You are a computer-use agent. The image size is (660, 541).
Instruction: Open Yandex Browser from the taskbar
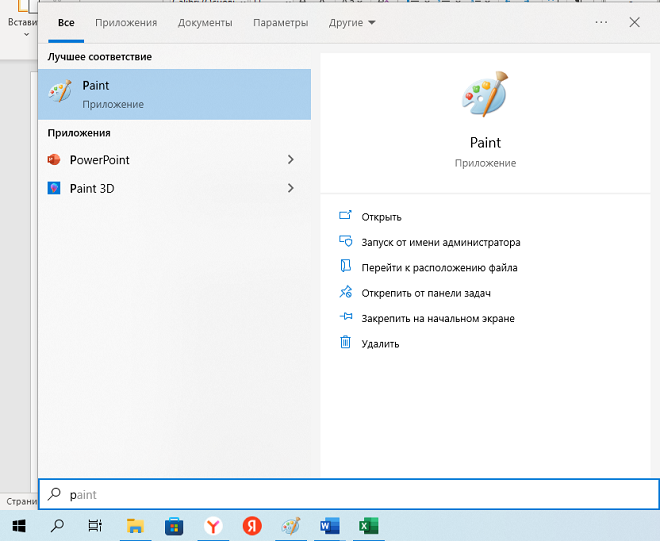[x=213, y=526]
